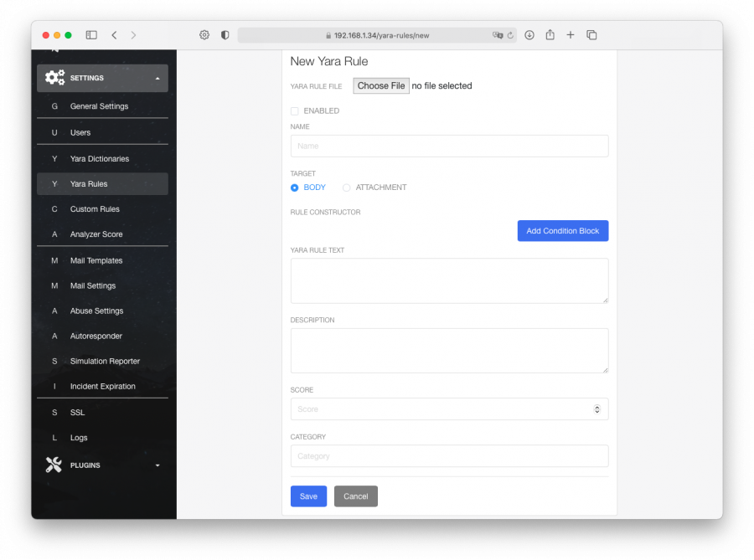This screenshot has height=560, width=754.
Task: Select the Attachment target radio button
Action: [347, 188]
